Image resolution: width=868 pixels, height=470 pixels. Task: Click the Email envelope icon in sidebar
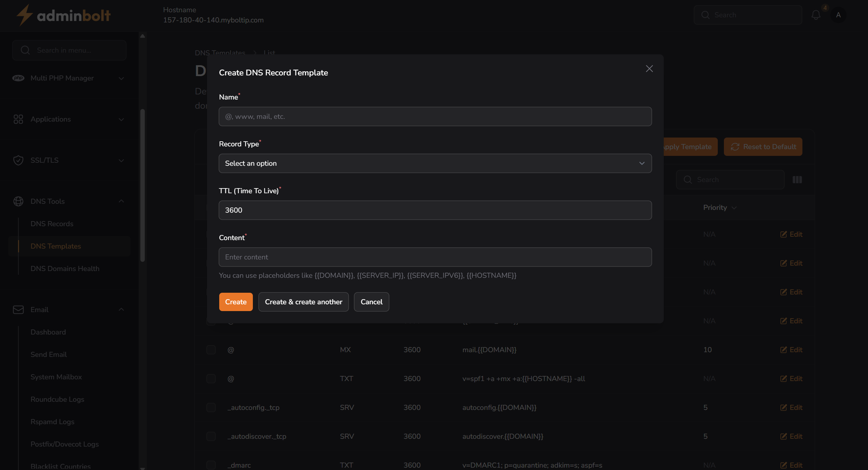(x=19, y=309)
